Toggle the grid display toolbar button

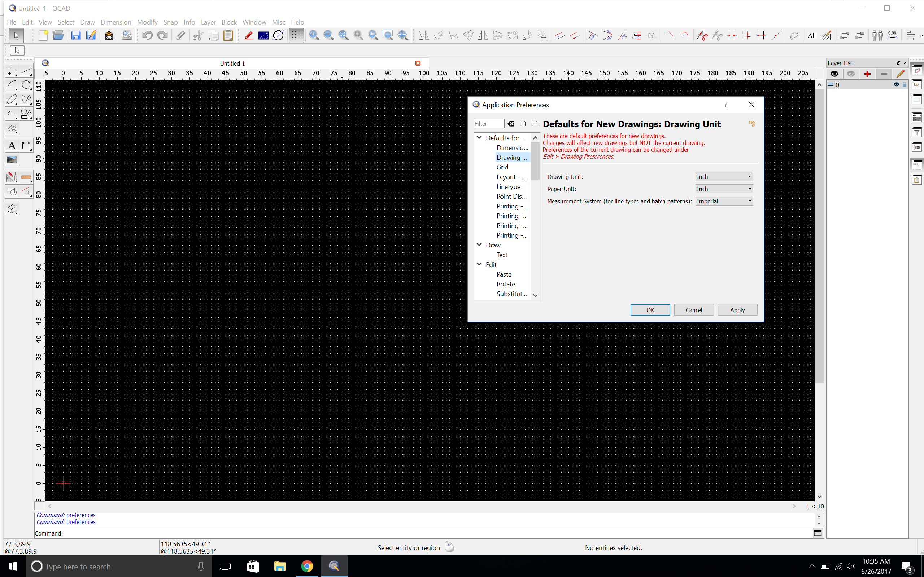pyautogui.click(x=296, y=35)
